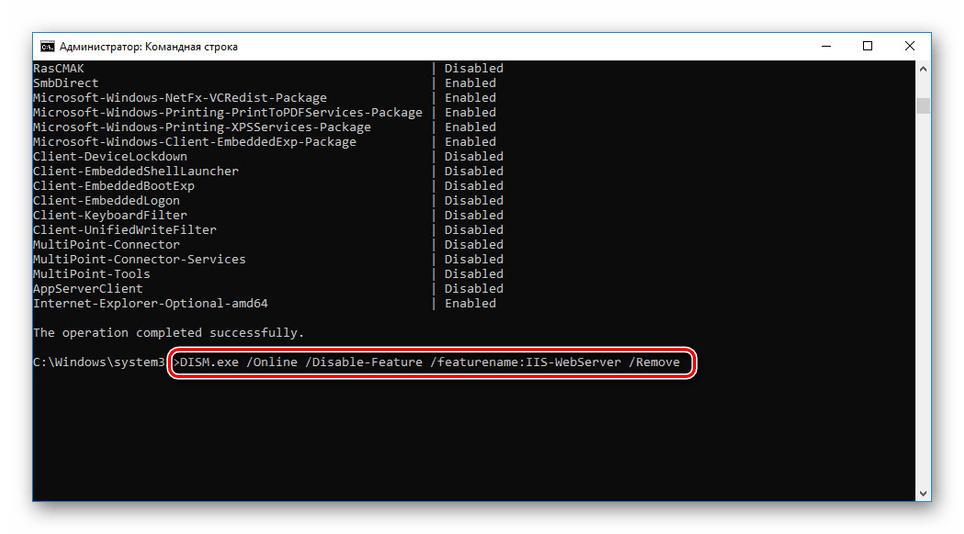Click the window title bar text
This screenshot has width=964, height=534.
[x=148, y=46]
